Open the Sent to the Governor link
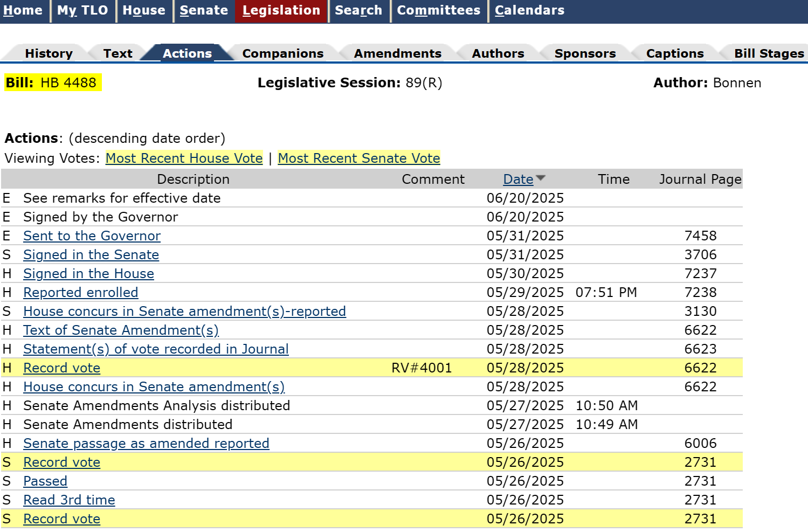The image size is (808, 532). 92,236
